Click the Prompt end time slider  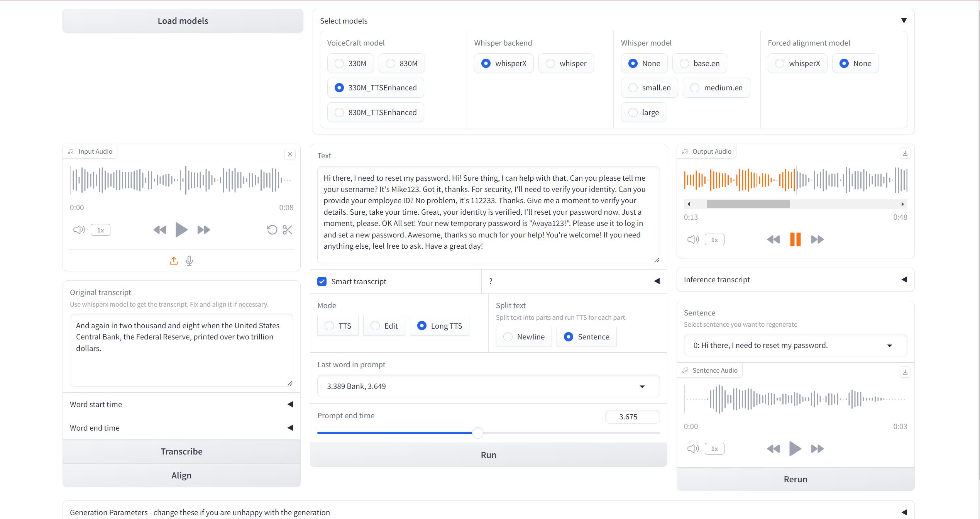coord(488,433)
